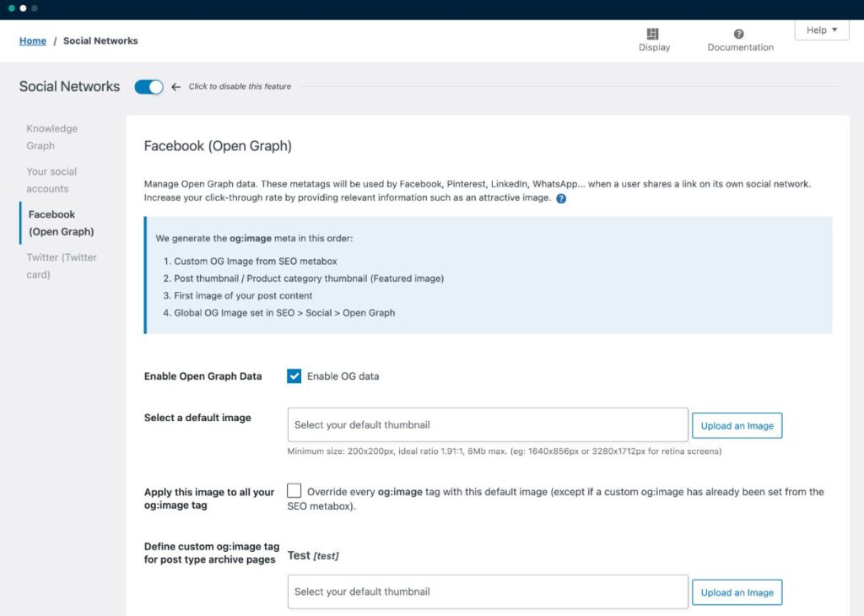Go to the Knowledge Graph section
864x616 pixels.
click(51, 137)
